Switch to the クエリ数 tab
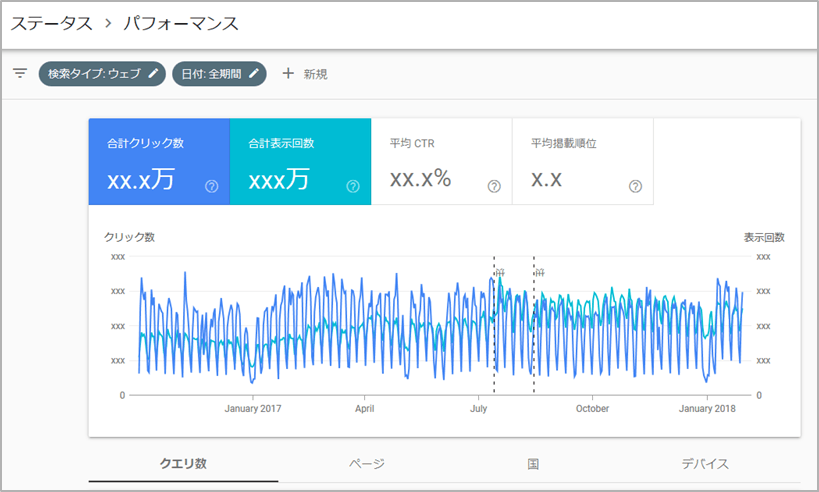Viewport: 819px width, 492px height. (183, 464)
